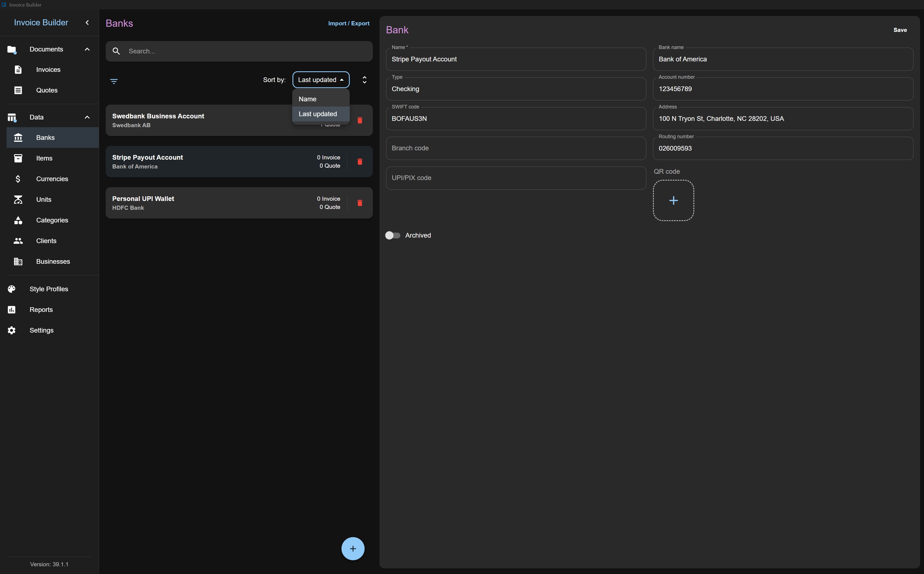Collapse the Documents section
Viewport: 924px width, 574px height.
pyautogui.click(x=87, y=49)
